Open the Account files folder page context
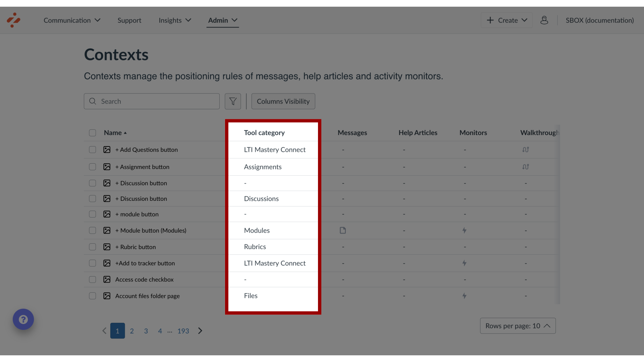 [148, 296]
